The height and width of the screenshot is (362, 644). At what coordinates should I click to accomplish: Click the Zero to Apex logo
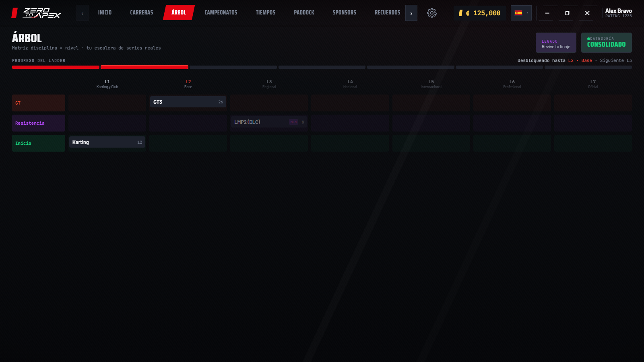tap(36, 13)
